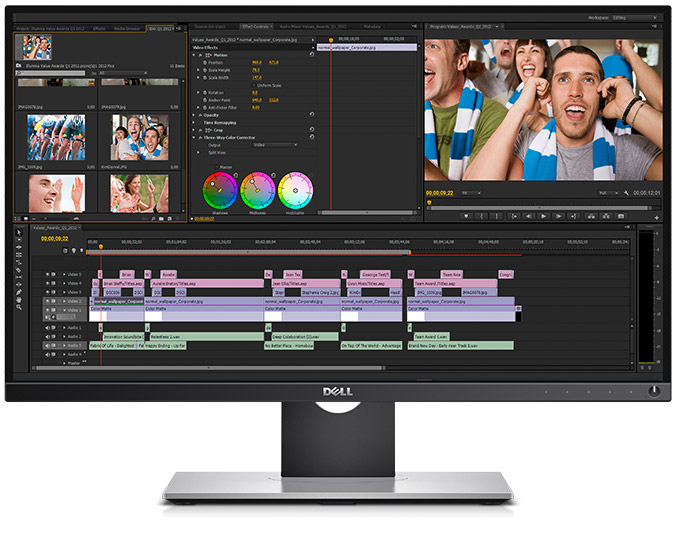Open the Fit zoom level dropdown
This screenshot has width=673, height=535.
click(x=471, y=192)
